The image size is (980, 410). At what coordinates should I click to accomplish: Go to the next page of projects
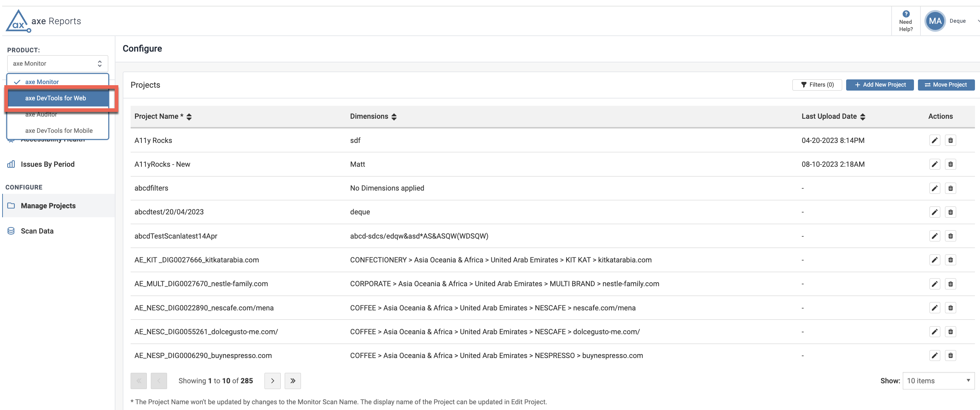point(272,380)
